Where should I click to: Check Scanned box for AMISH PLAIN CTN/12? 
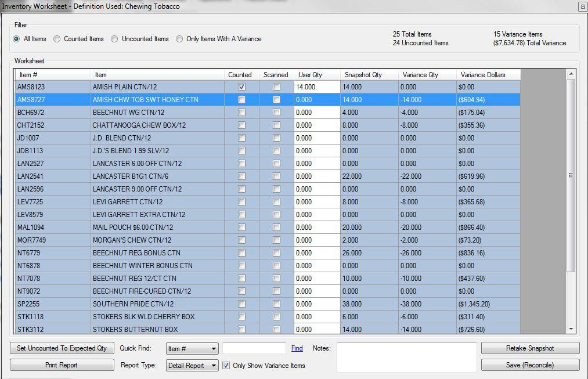tap(276, 87)
